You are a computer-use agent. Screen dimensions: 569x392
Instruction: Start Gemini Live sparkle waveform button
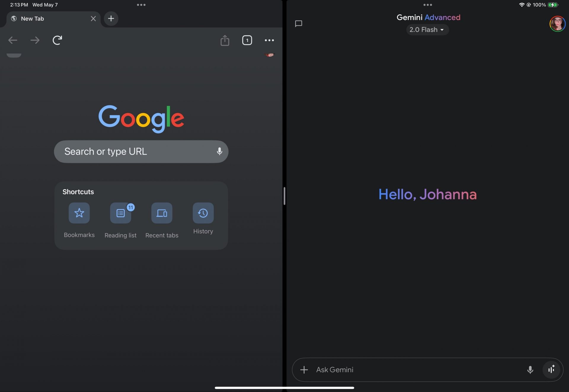click(x=551, y=369)
